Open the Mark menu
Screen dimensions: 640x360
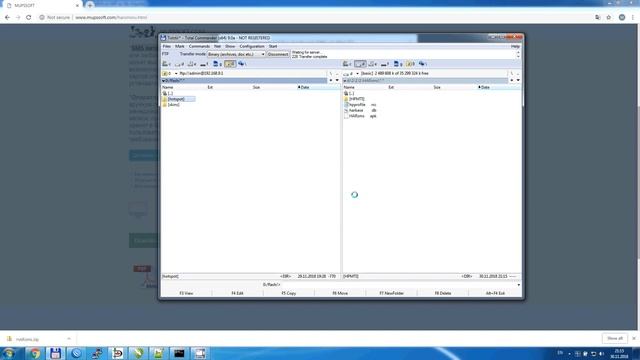click(180, 47)
